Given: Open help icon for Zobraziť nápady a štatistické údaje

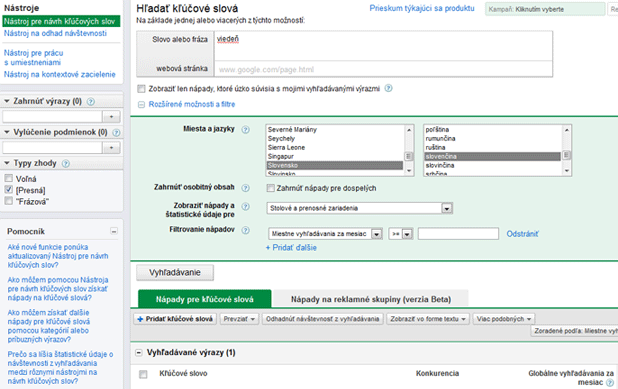Looking at the screenshot, I should click(x=245, y=207).
